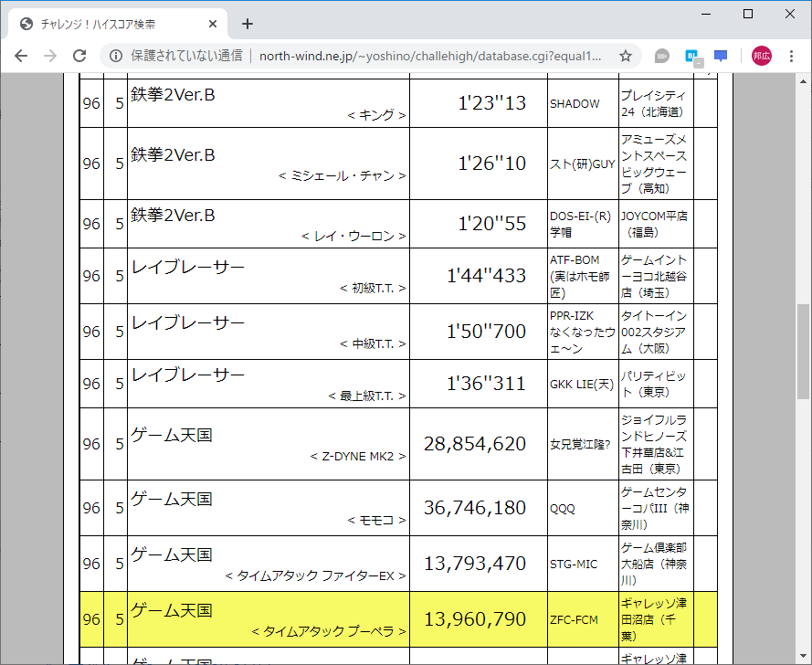
Task: Select score 1'23''13
Action: pos(492,103)
